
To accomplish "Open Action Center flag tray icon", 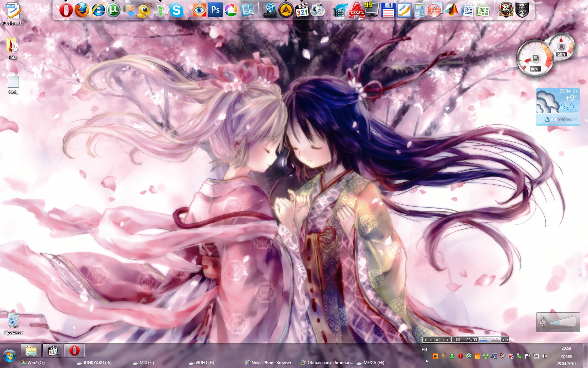I will [527, 356].
